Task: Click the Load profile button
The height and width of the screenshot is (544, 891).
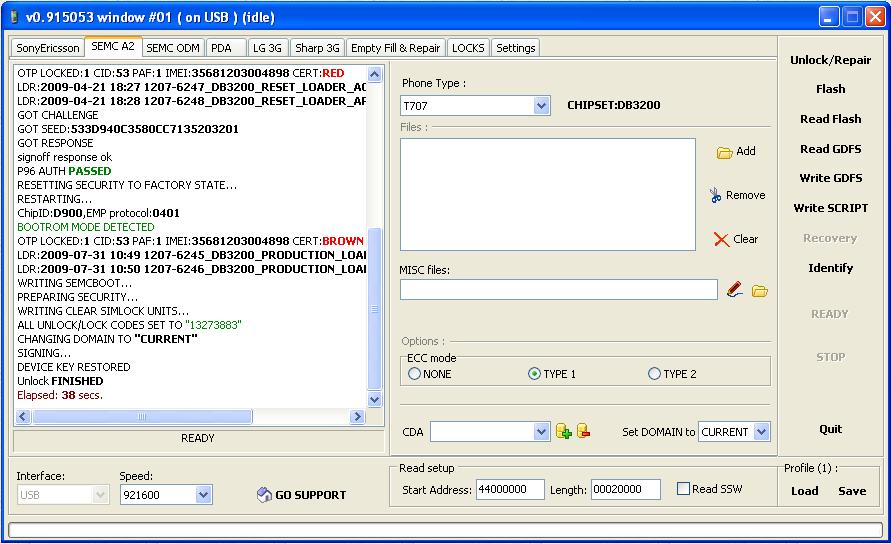Action: click(x=805, y=491)
